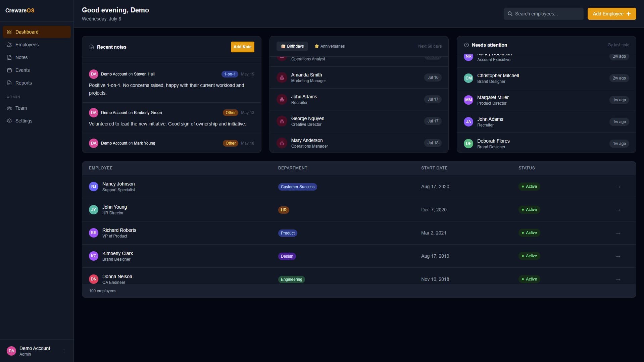Open the arrow for Nancy Johnson's row

click(x=618, y=187)
